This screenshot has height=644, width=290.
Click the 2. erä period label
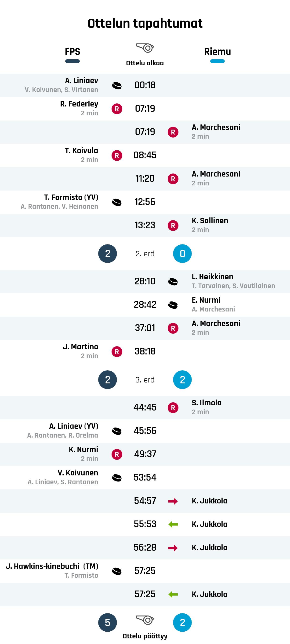(x=145, y=254)
